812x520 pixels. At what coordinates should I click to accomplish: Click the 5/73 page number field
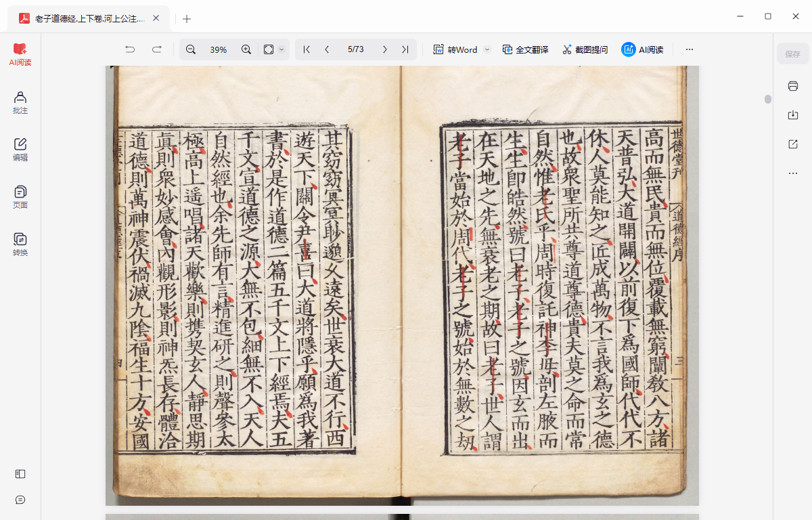355,49
